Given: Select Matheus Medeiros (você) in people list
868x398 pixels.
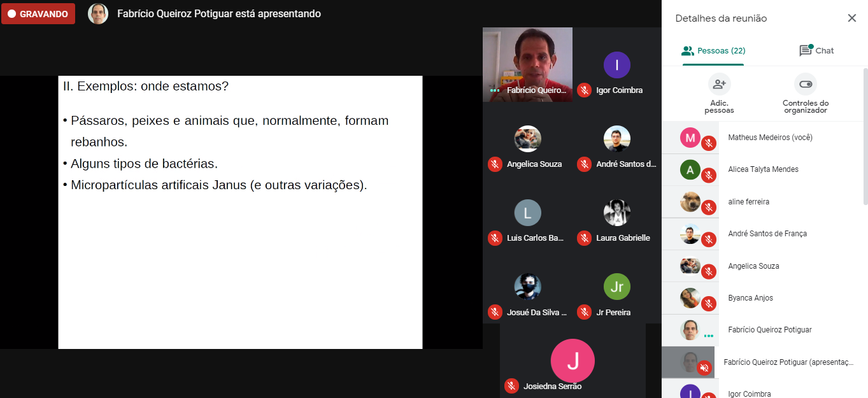Looking at the screenshot, I should pos(762,138).
